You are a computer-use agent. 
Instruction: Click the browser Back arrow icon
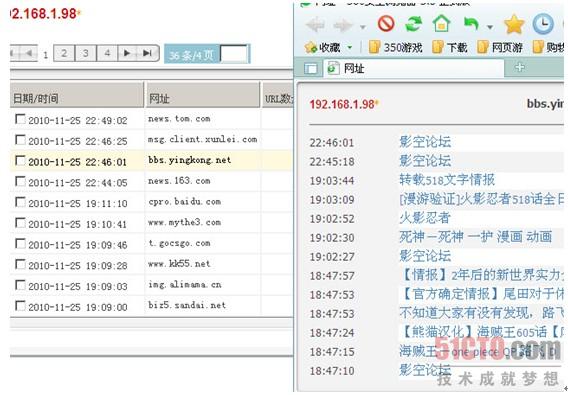[314, 25]
